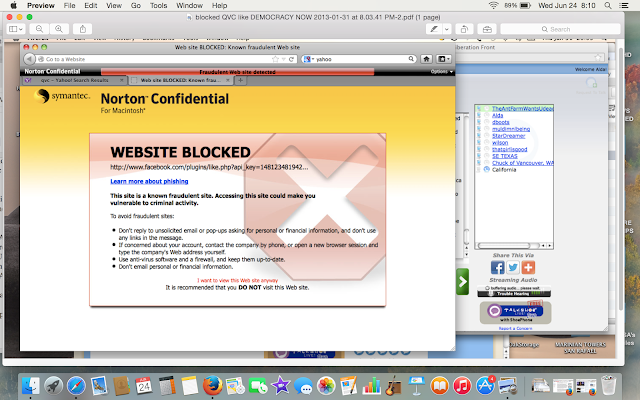Click the Preview Search field
This screenshot has width=640, height=400.
[x=560, y=29]
